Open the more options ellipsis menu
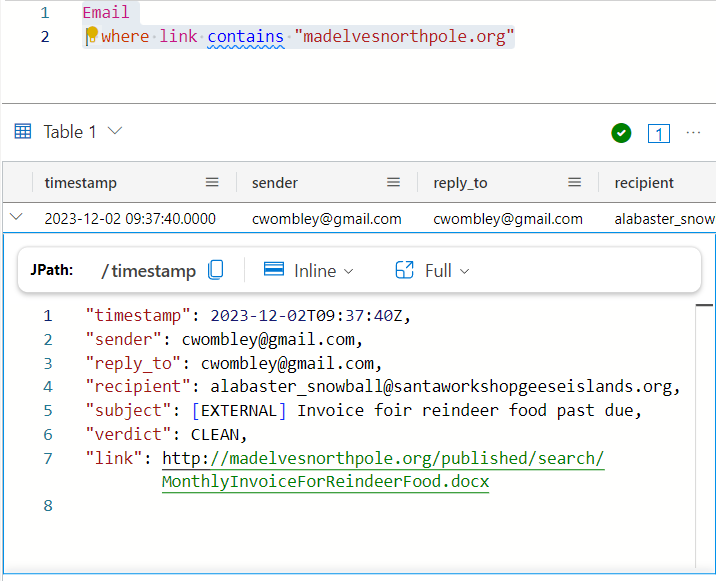The image size is (716, 581). (x=693, y=133)
